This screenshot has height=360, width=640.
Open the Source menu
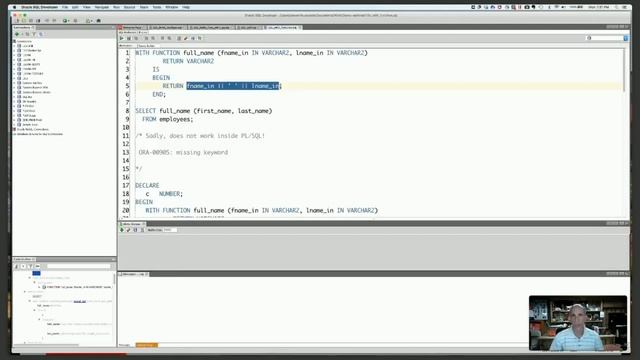click(129, 7)
